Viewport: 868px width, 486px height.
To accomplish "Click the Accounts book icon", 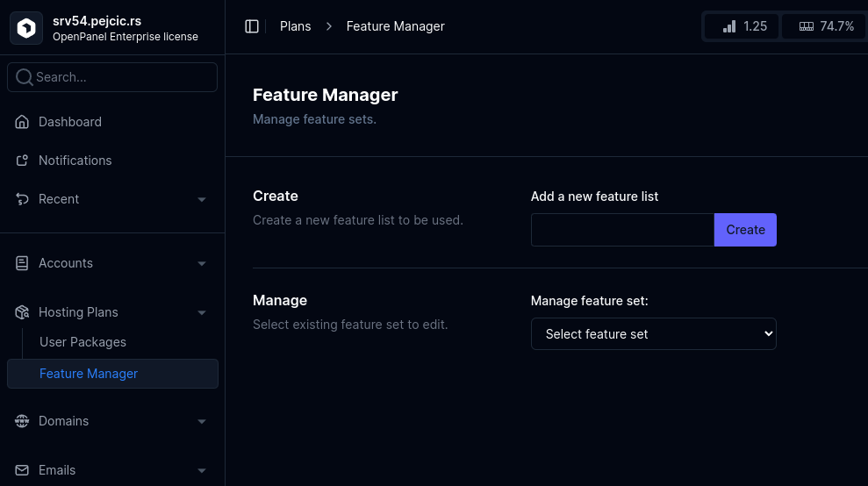I will [22, 263].
